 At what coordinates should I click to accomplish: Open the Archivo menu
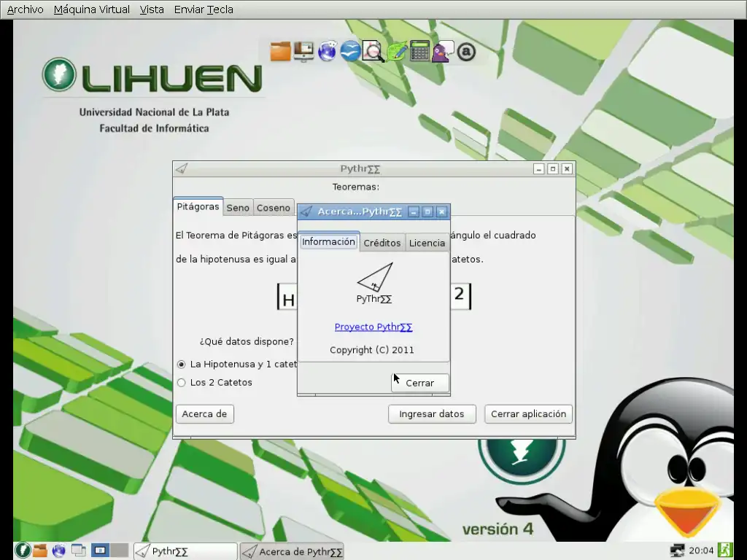[26, 9]
